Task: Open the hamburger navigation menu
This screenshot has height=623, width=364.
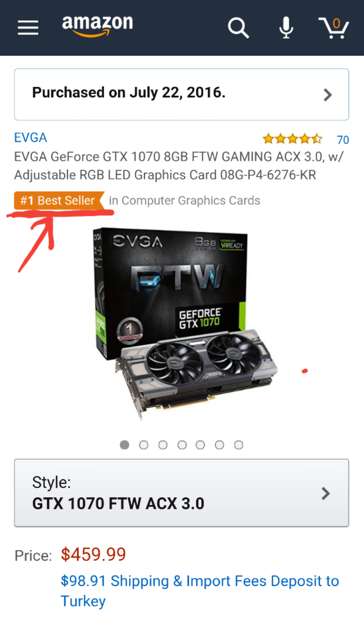Action: (x=28, y=28)
